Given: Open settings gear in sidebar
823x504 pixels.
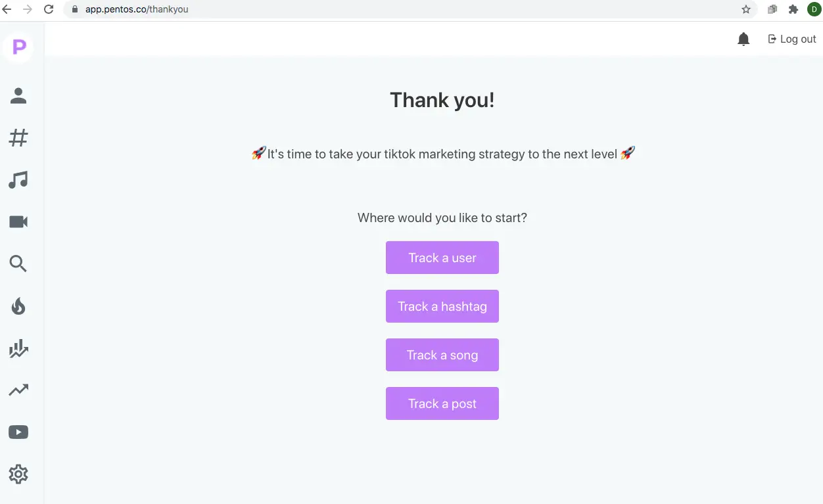Looking at the screenshot, I should [18, 474].
